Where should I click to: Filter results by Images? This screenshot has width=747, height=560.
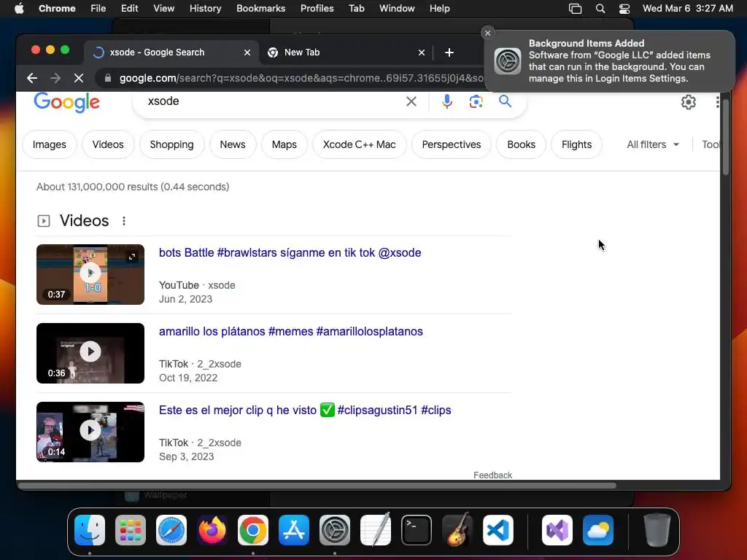pyautogui.click(x=49, y=144)
